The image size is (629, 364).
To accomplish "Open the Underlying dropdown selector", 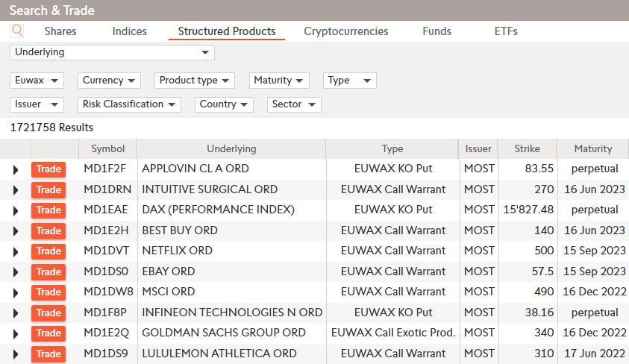I will click(112, 52).
